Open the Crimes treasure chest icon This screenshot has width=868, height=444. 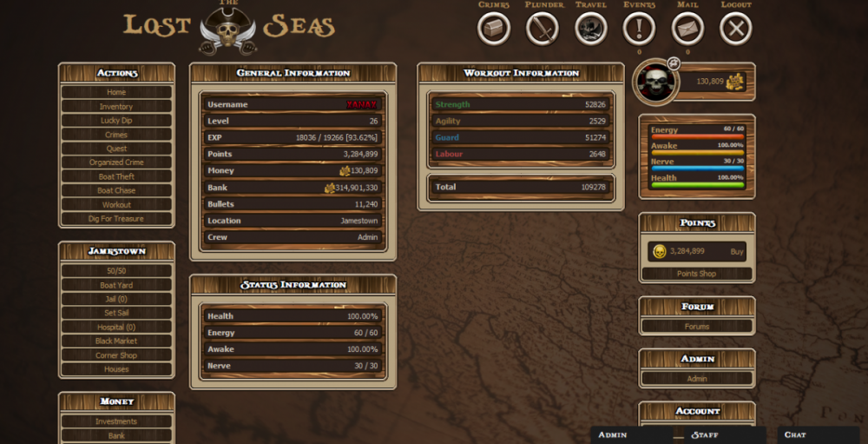[x=493, y=29]
